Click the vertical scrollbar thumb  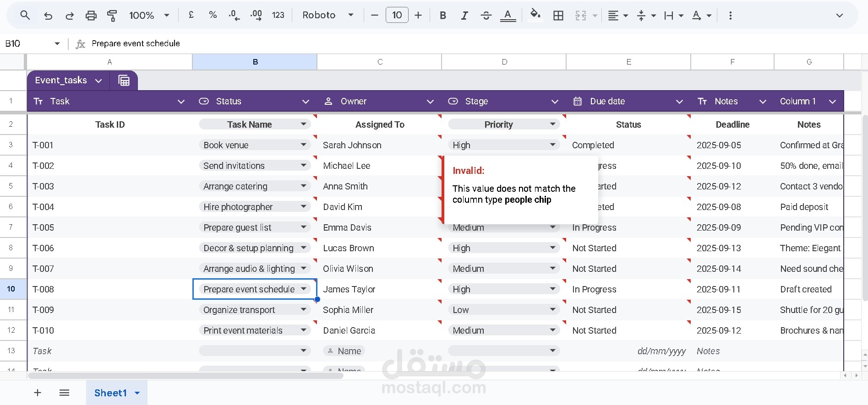coord(864,207)
